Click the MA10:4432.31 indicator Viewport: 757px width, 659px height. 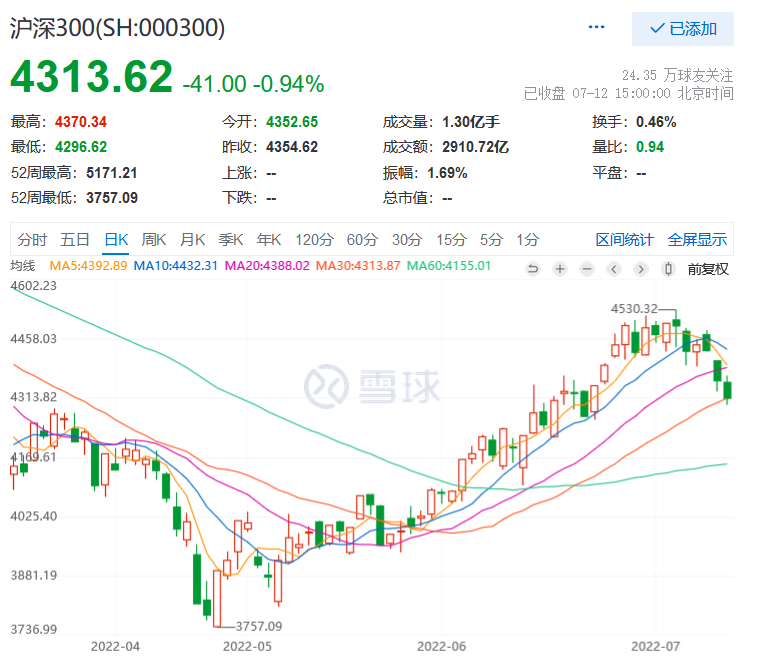pyautogui.click(x=176, y=266)
